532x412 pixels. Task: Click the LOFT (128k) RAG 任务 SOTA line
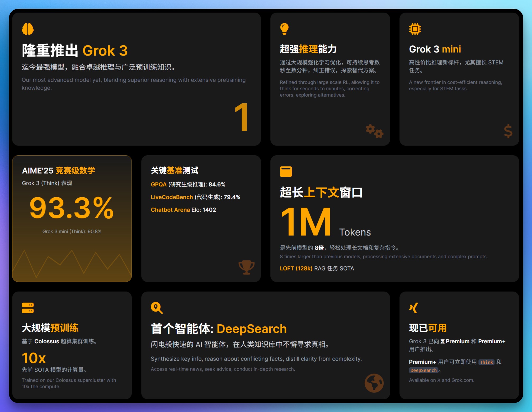(x=317, y=268)
